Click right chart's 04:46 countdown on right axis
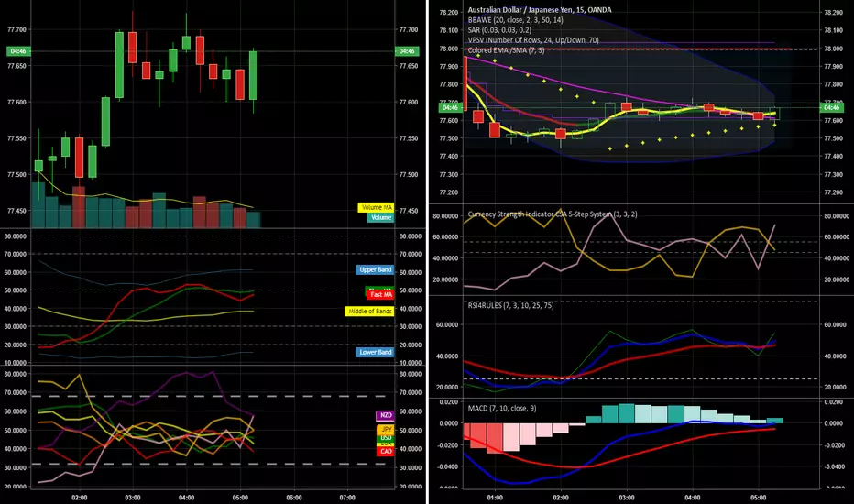The width and height of the screenshot is (854, 504). (832, 108)
